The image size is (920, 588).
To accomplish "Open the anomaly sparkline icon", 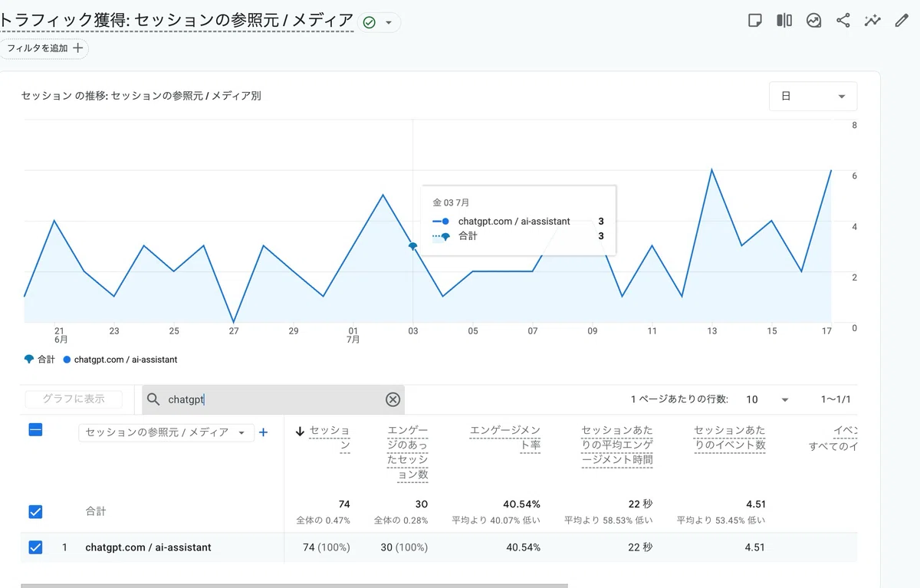I will coord(872,21).
